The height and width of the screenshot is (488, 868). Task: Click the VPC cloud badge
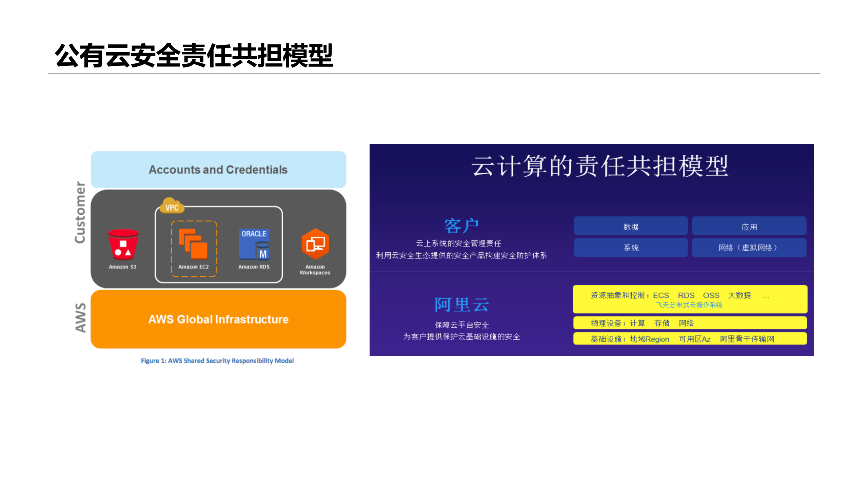click(x=172, y=206)
